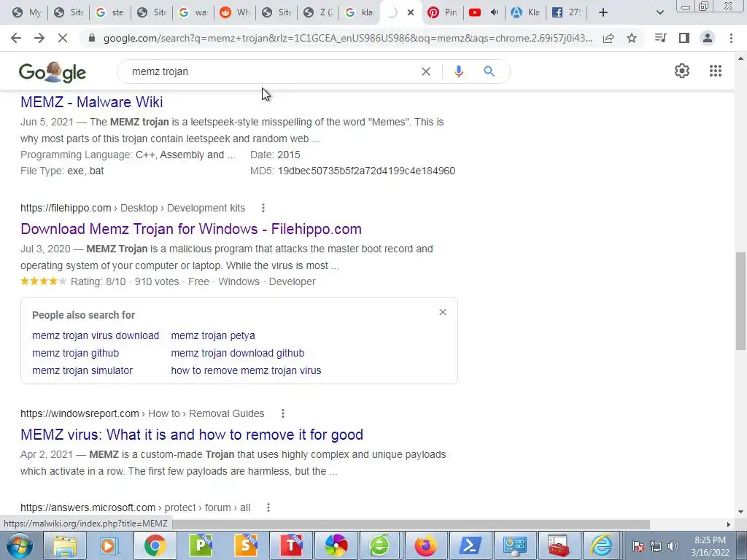Search memz trojan petya
747x560 pixels.
pyautogui.click(x=212, y=335)
